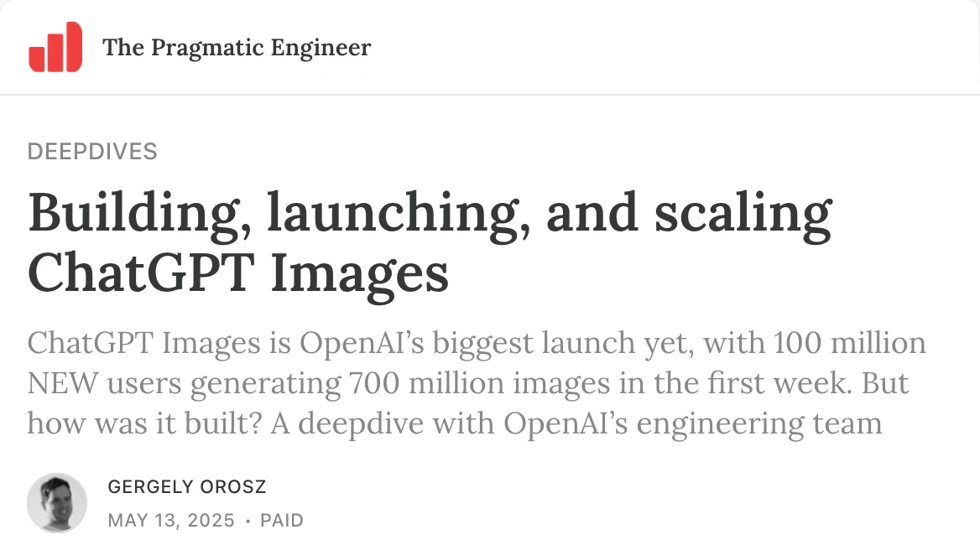Viewport: 980px width, 545px height.
Task: Click "100 million" in the subtitle
Action: click(849, 343)
